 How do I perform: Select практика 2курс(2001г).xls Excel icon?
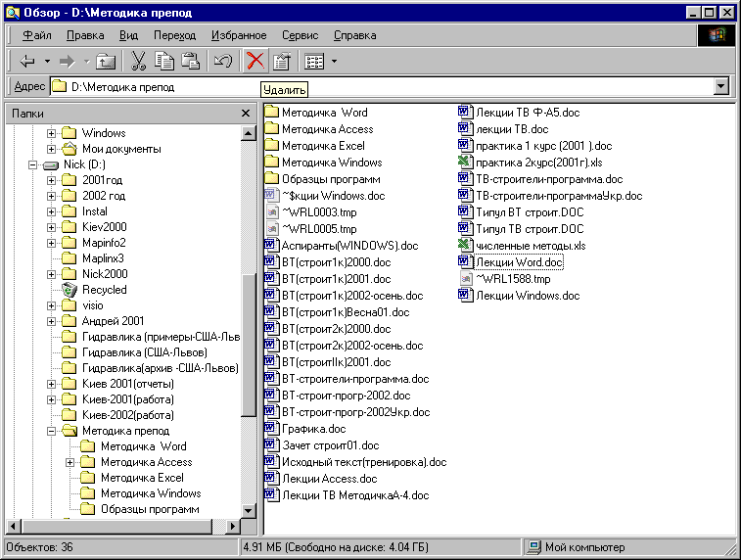point(465,163)
